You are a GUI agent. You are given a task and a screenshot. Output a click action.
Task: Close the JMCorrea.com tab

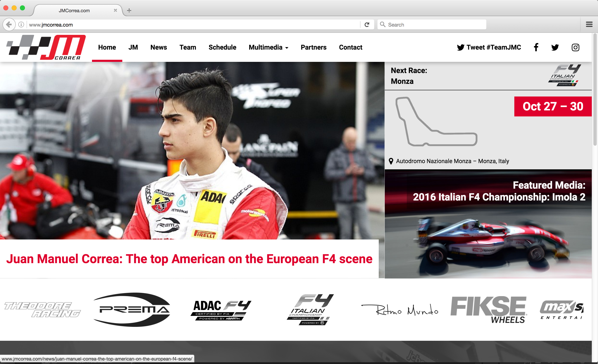tap(115, 10)
